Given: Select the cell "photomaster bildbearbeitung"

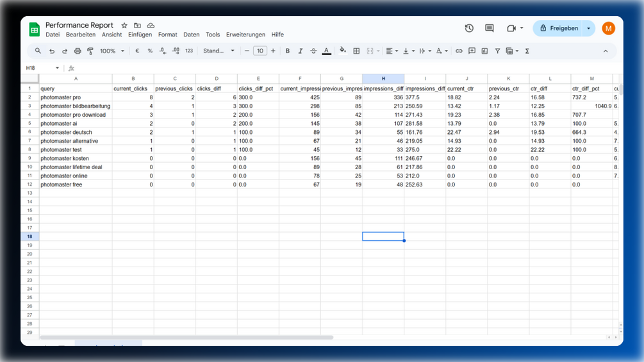Looking at the screenshot, I should point(76,106).
